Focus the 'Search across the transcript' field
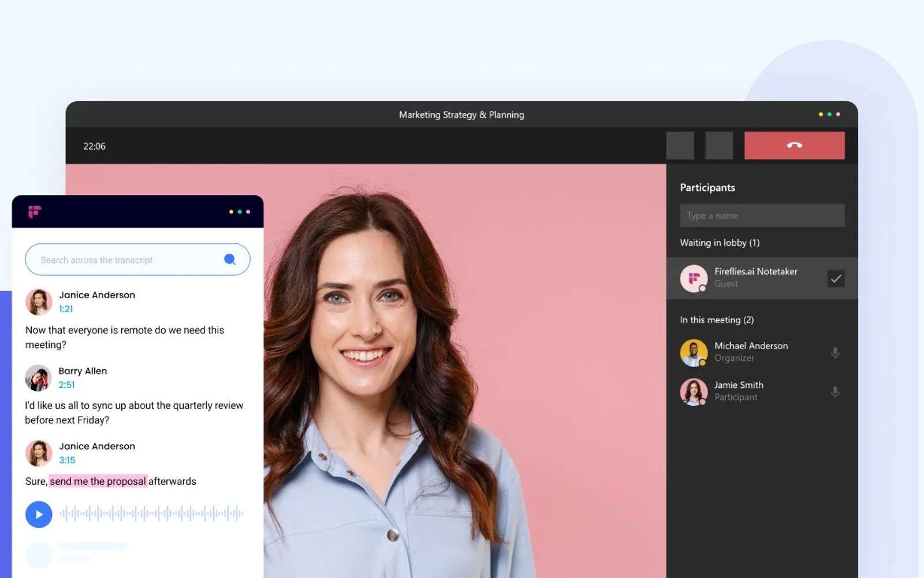924x578 pixels. [137, 260]
